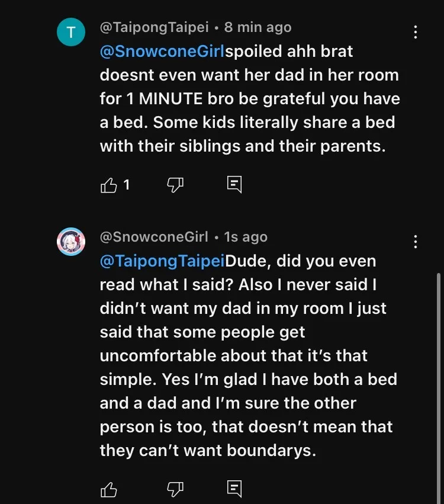Like the comment by @TaipongTaipei
The image size is (444, 504).
click(x=109, y=185)
